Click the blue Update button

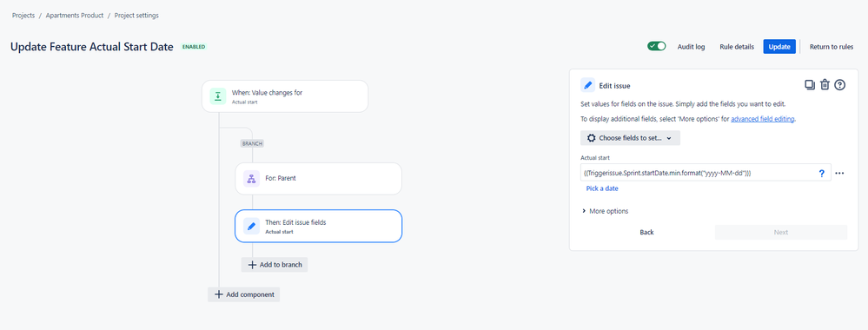(x=779, y=47)
